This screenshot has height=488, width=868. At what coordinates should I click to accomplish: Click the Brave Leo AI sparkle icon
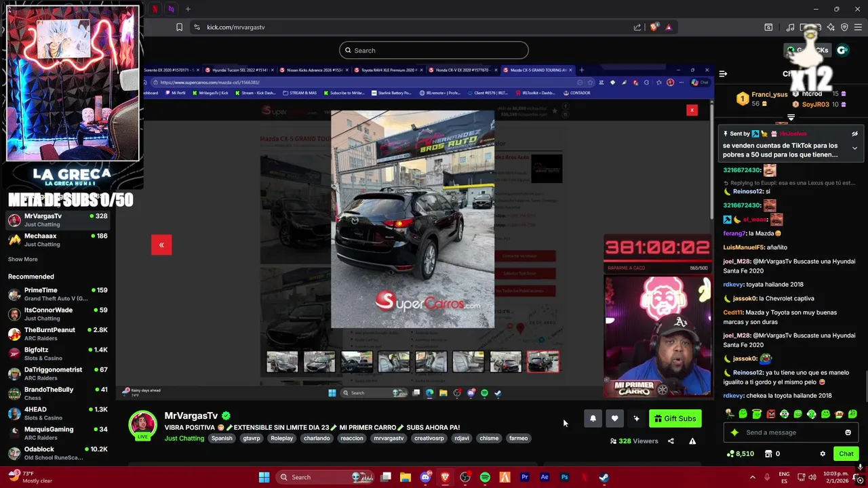831,27
